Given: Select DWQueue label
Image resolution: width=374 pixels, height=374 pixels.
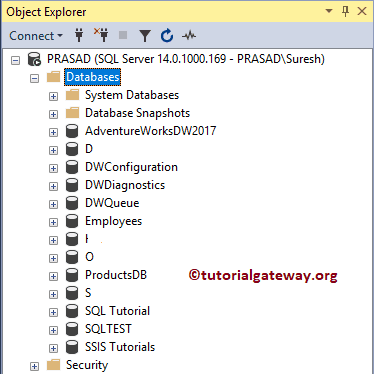Looking at the screenshot, I should tap(112, 203).
